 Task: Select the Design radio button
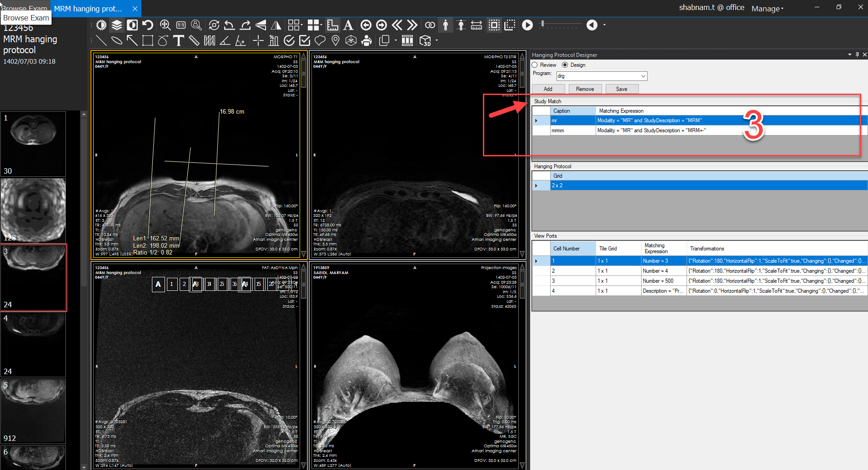565,65
